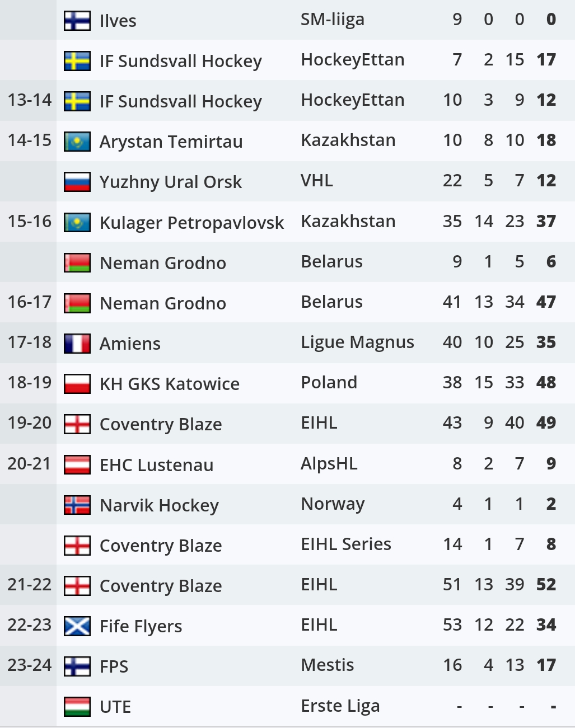This screenshot has height=728, width=575.
Task: Open the Ligue Magnus league link
Action: coord(357,342)
